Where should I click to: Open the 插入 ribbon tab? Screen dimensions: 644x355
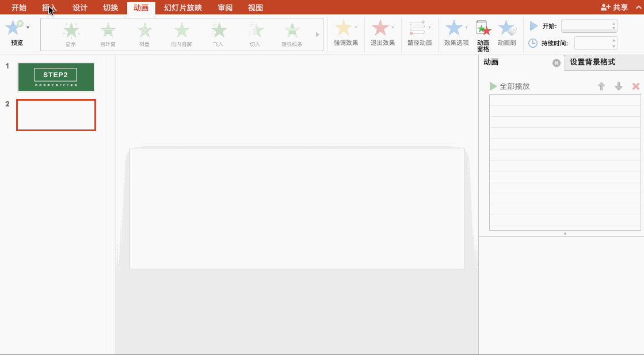(x=49, y=7)
